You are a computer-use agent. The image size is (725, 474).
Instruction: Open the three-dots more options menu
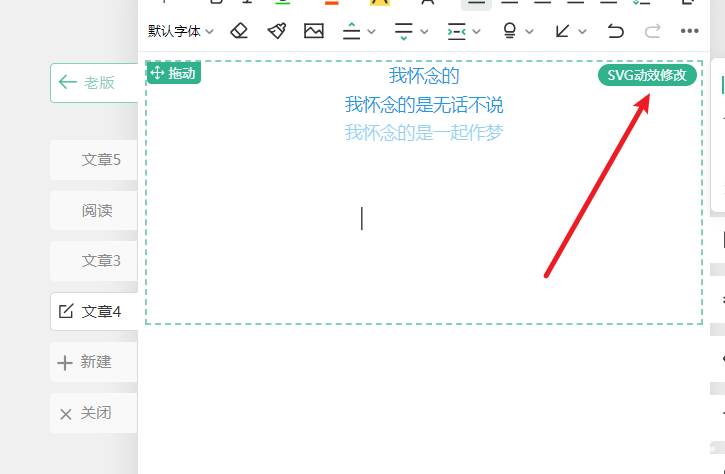689,31
